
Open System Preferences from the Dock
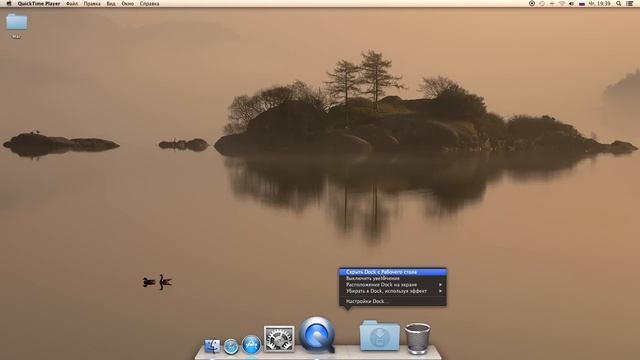pyautogui.click(x=279, y=339)
